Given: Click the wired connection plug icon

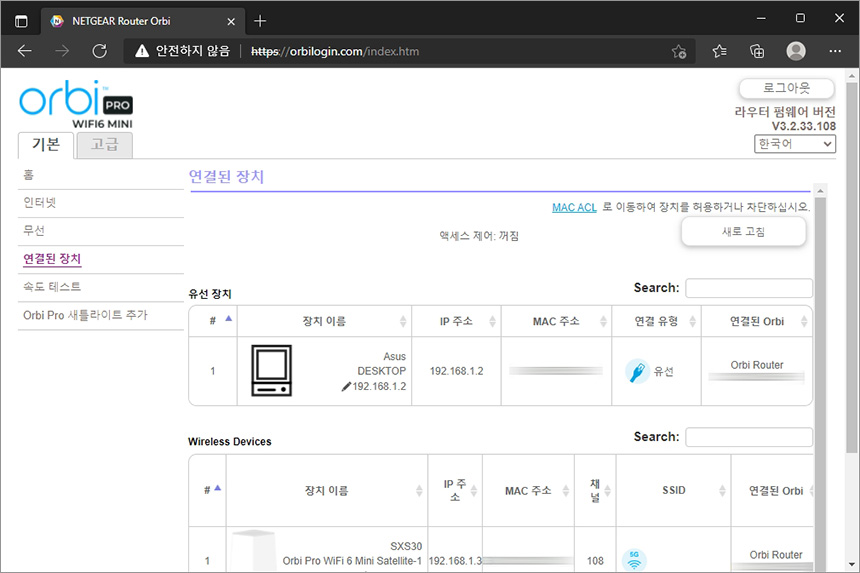Looking at the screenshot, I should [637, 371].
